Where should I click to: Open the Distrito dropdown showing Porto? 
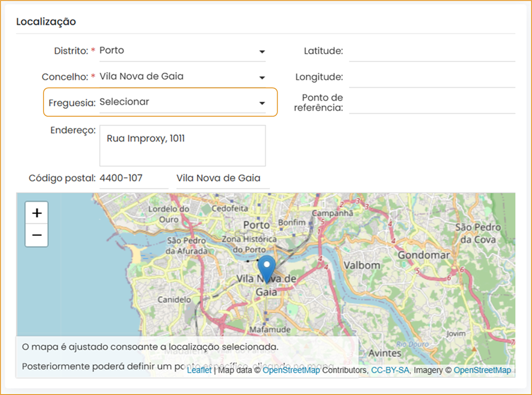point(182,51)
